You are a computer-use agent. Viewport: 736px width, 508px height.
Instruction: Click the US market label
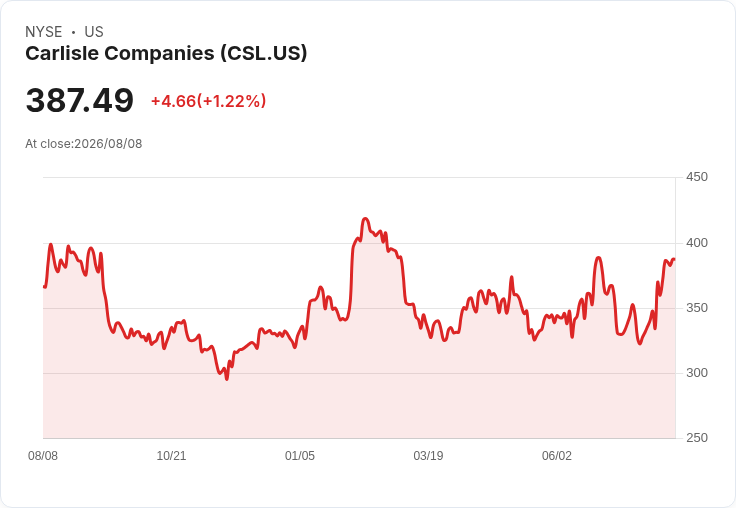[94, 32]
